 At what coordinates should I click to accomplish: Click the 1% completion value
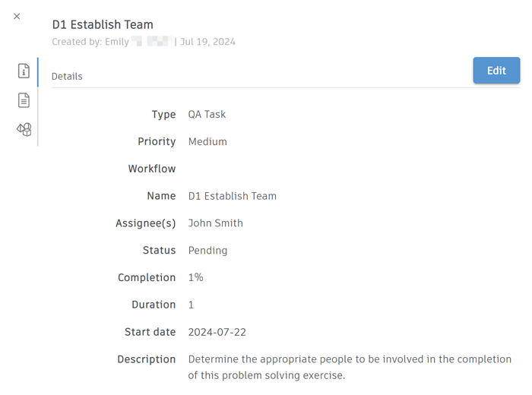(x=195, y=278)
